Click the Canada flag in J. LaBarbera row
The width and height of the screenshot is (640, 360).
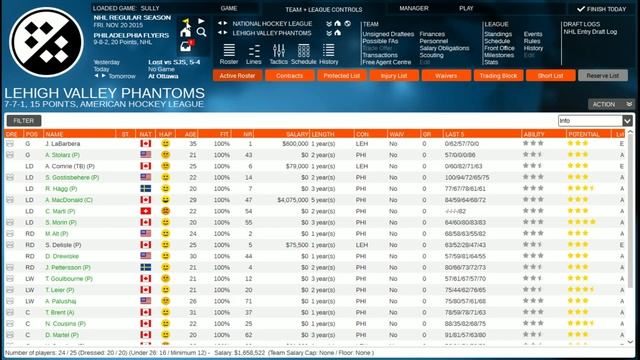tap(145, 144)
